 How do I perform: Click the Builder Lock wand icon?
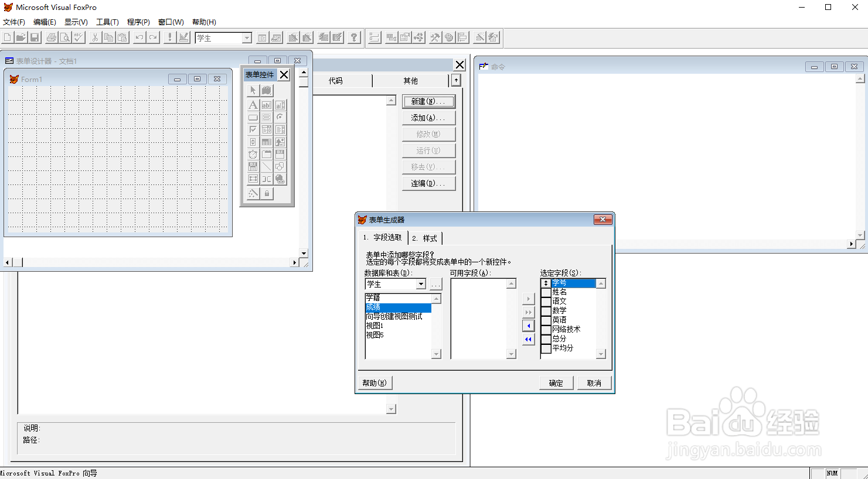[x=253, y=193]
